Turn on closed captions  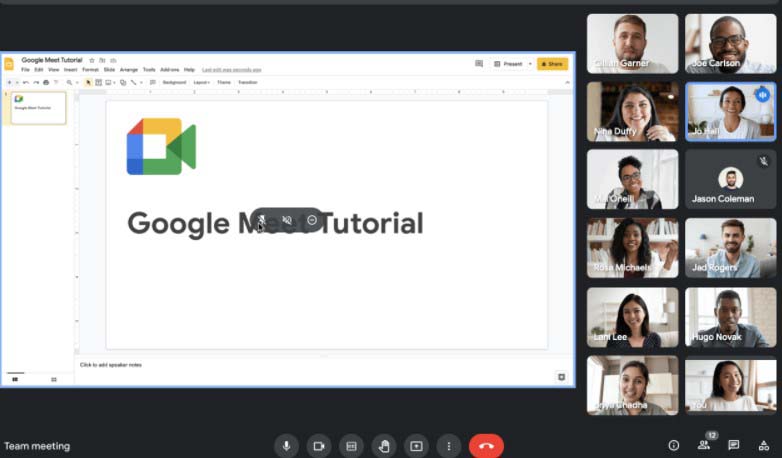pos(351,446)
